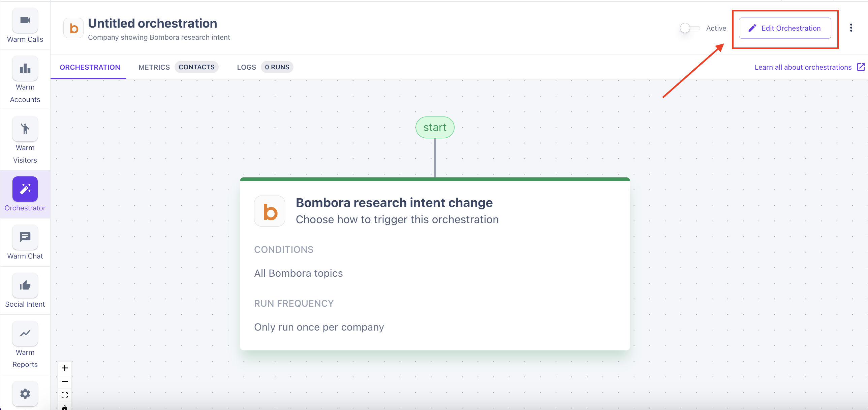This screenshot has width=868, height=410.
Task: Toggle the canvas lock icon
Action: click(65, 407)
